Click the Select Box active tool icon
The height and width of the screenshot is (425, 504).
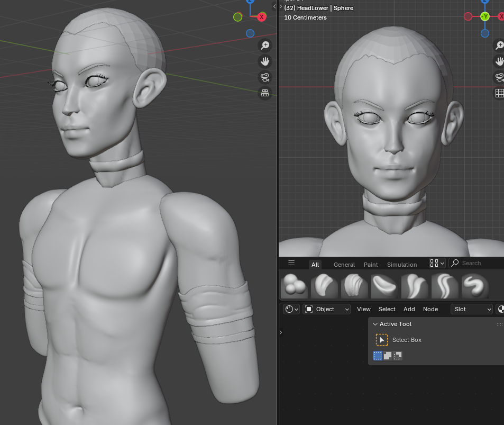(382, 340)
